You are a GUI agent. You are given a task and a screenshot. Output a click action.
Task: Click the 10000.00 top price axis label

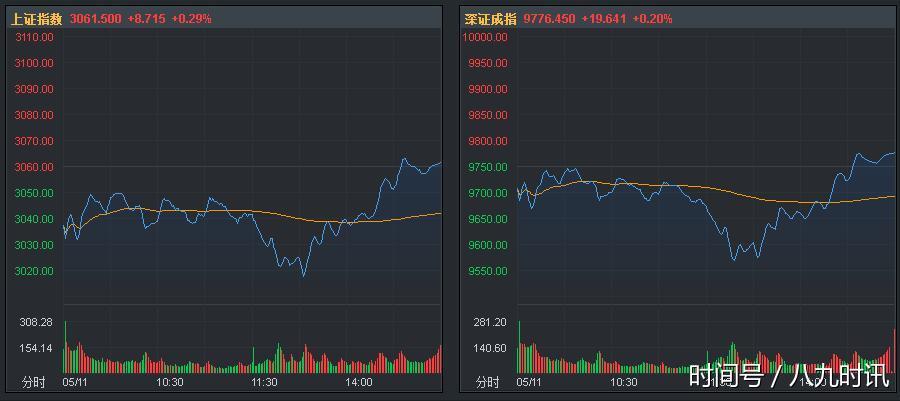click(x=485, y=37)
